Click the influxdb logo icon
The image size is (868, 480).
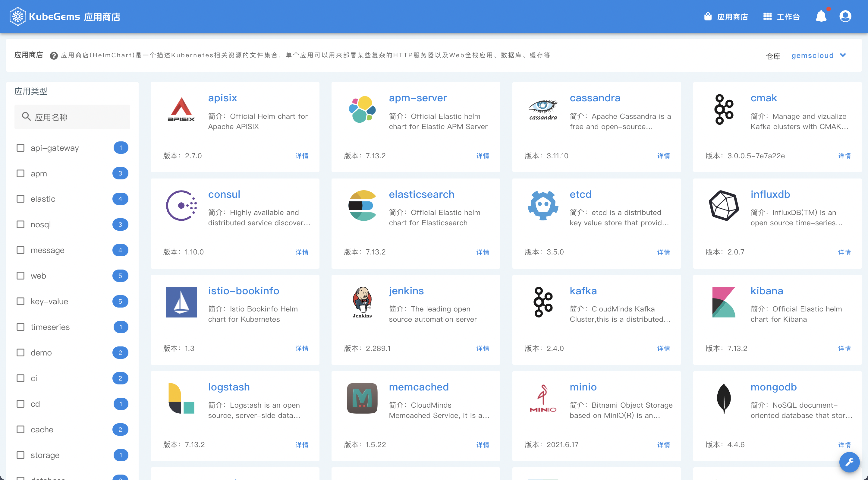point(724,205)
